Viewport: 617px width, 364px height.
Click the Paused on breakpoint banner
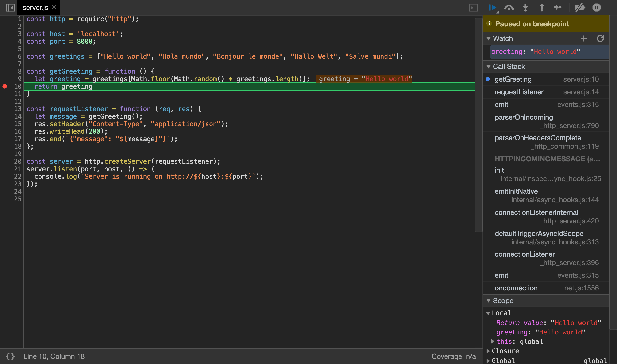pyautogui.click(x=546, y=24)
